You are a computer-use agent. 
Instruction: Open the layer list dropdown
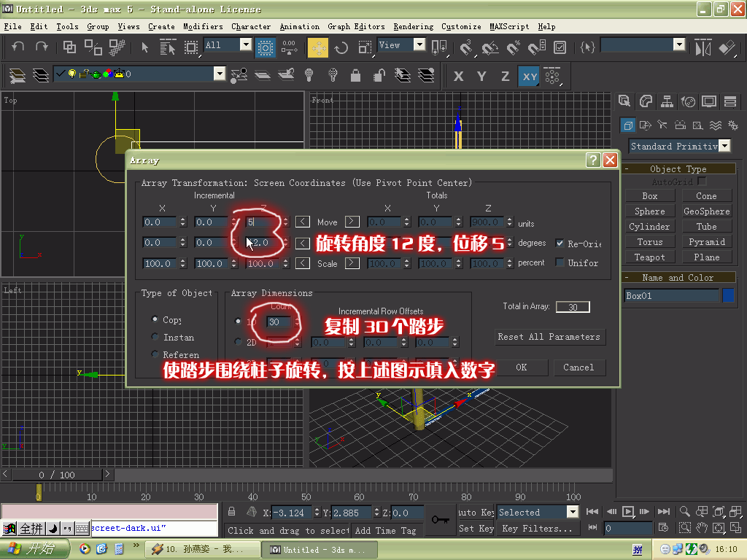click(x=219, y=74)
